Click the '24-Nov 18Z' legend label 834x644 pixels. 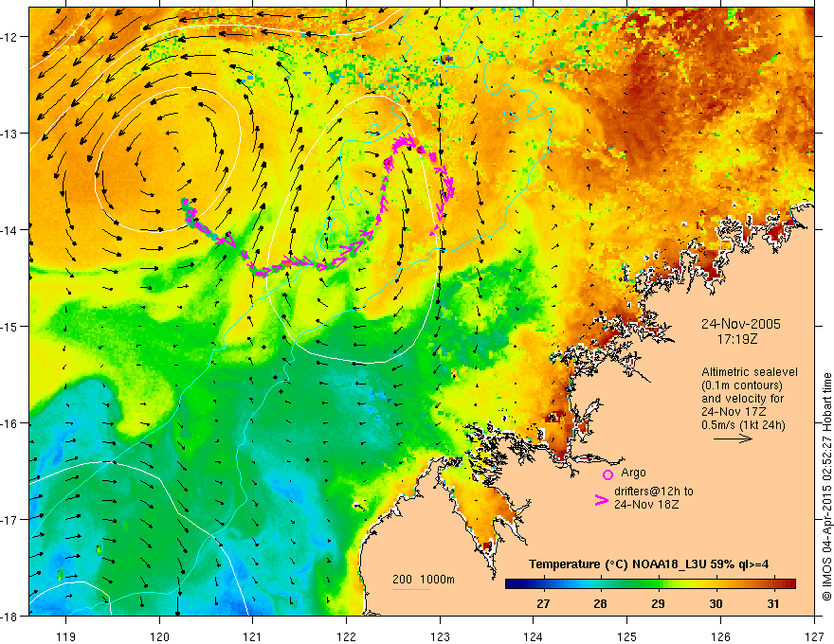coord(646,504)
